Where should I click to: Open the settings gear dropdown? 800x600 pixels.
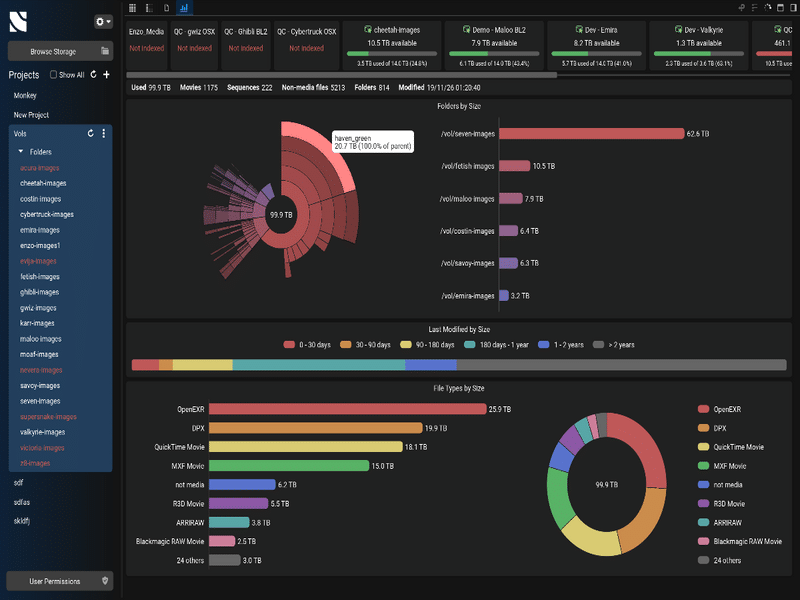[x=102, y=21]
